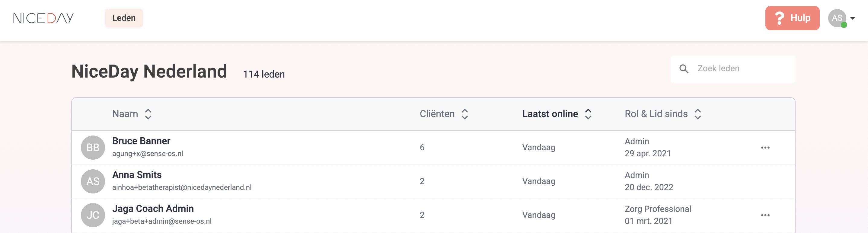Focus the Zoek leden search field
This screenshot has height=233, width=868.
[x=733, y=69]
